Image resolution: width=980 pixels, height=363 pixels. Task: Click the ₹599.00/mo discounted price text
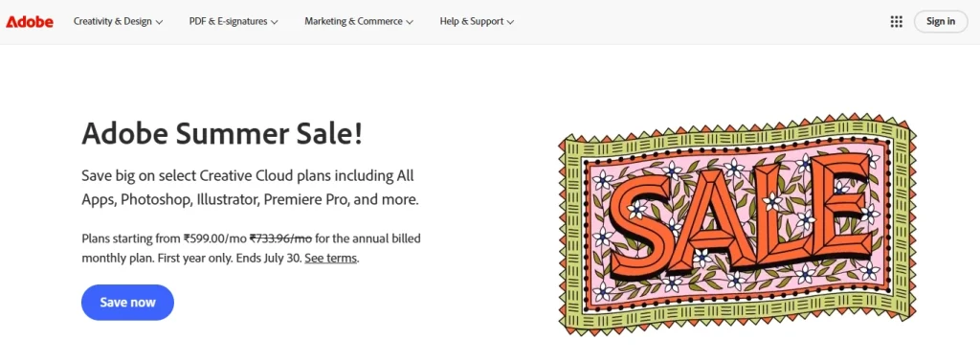tap(215, 238)
